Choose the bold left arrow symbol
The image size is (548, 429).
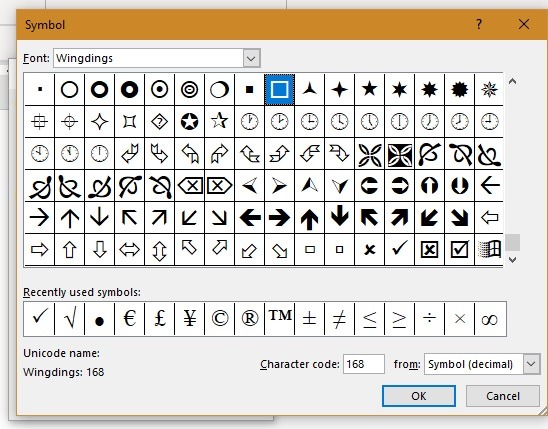tap(250, 218)
